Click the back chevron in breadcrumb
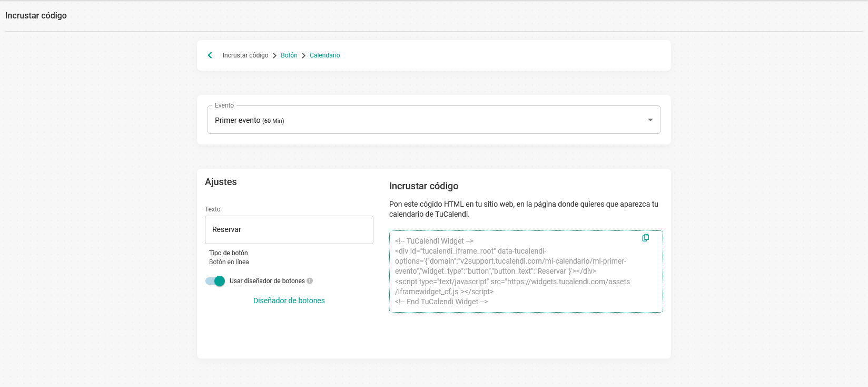Viewport: 868px width, 387px height. click(x=210, y=55)
